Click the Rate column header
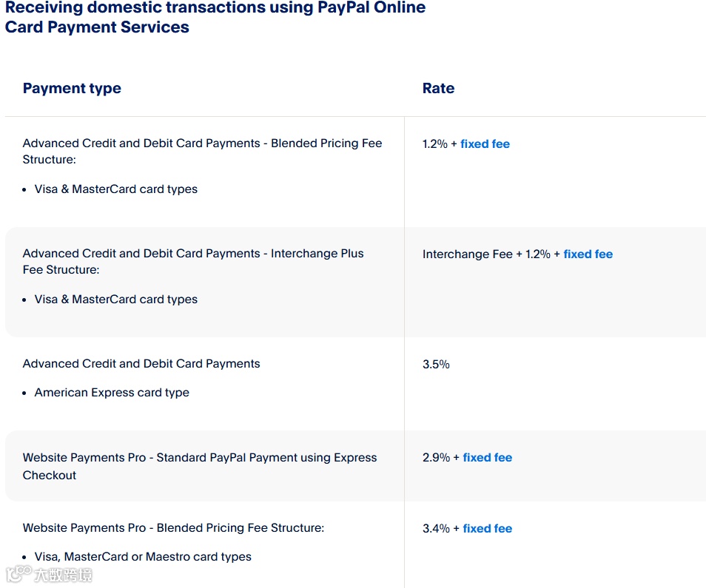Image resolution: width=706 pixels, height=588 pixels. 438,89
